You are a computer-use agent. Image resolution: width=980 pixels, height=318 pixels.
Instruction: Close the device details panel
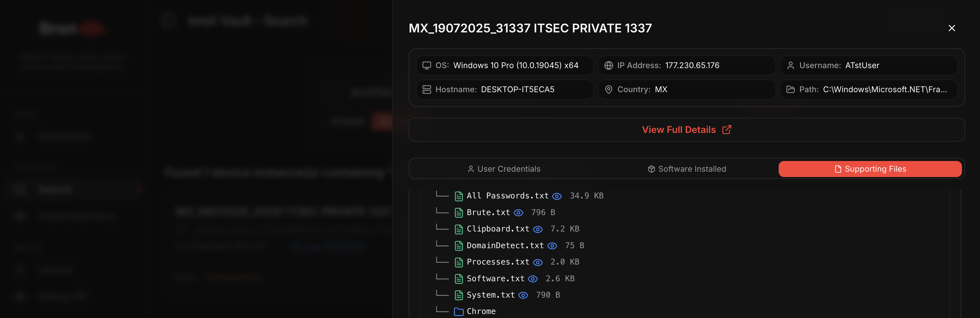952,28
